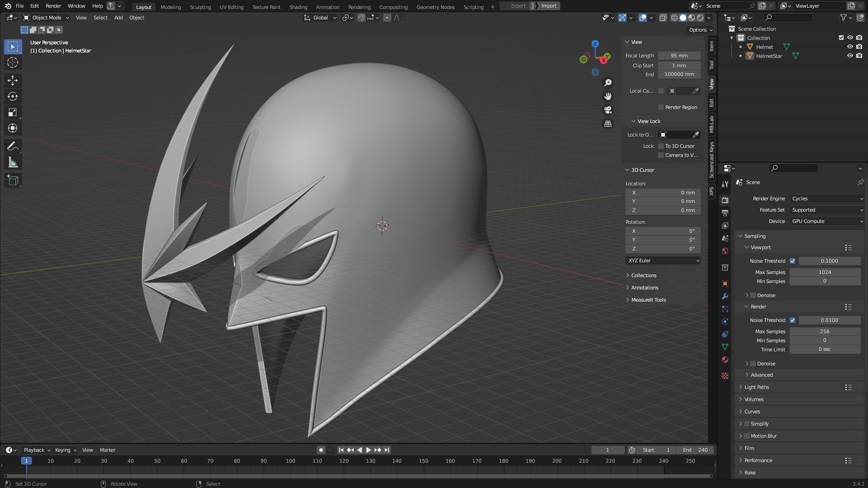Jump to timeline end button

[x=387, y=450]
